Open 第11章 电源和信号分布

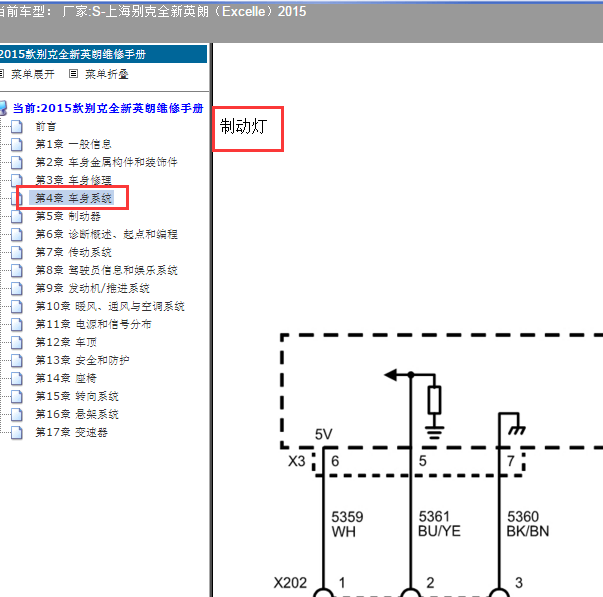(93, 324)
